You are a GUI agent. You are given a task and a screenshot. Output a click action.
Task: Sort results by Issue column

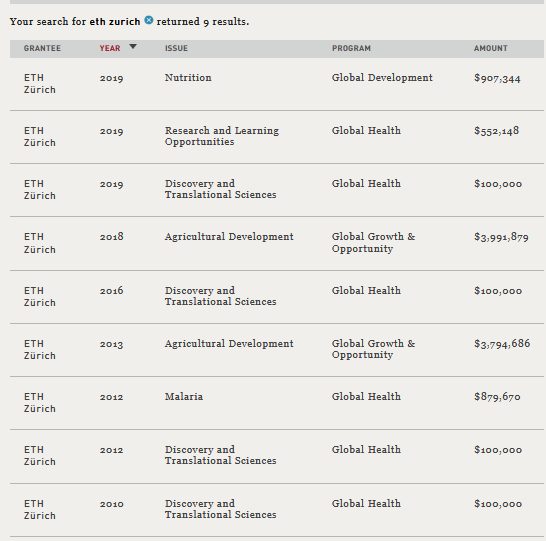176,48
